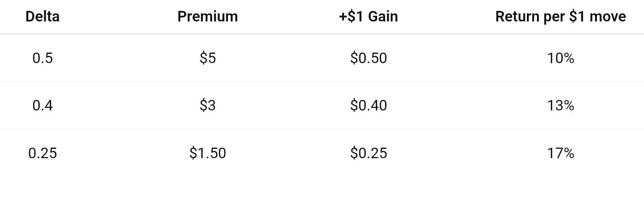The height and width of the screenshot is (197, 644).
Task: Select the 0.4 delta cell
Action: click(43, 106)
